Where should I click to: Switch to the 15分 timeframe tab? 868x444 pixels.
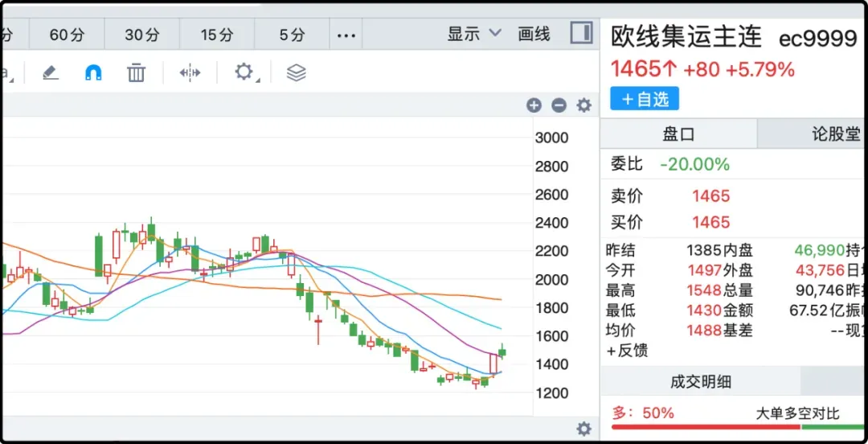click(x=217, y=35)
